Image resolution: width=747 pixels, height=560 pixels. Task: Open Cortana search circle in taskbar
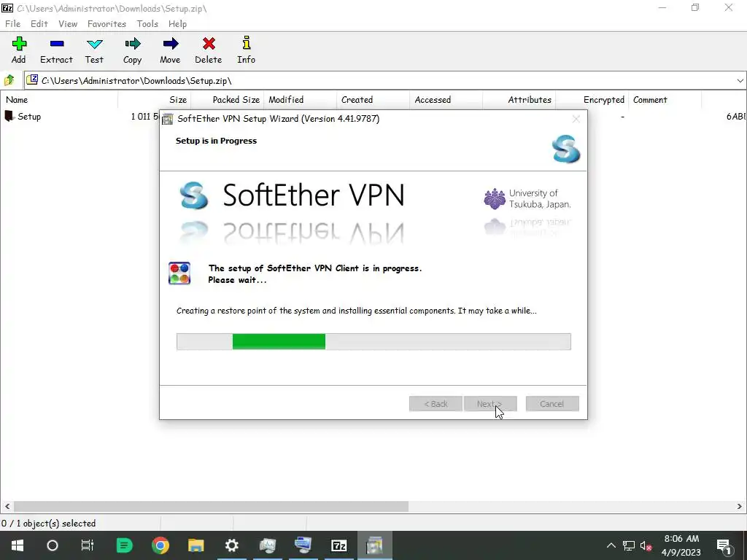coord(53,545)
